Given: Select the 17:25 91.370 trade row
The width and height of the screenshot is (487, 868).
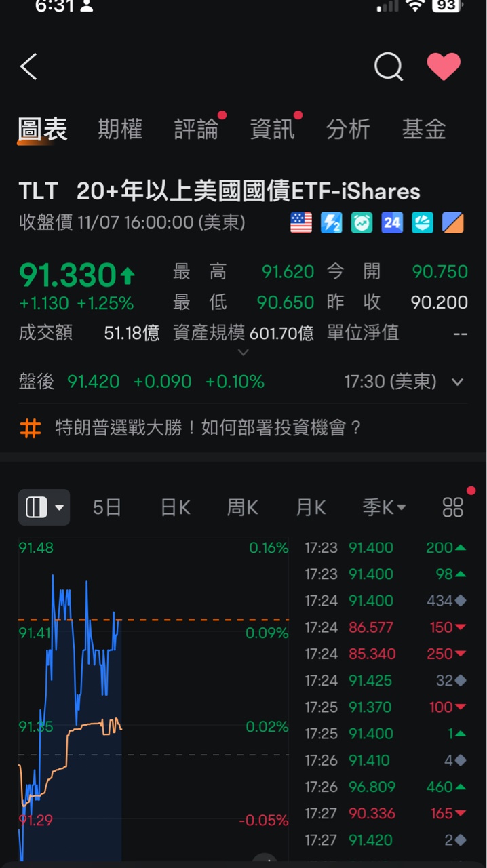Looking at the screenshot, I should [385, 707].
